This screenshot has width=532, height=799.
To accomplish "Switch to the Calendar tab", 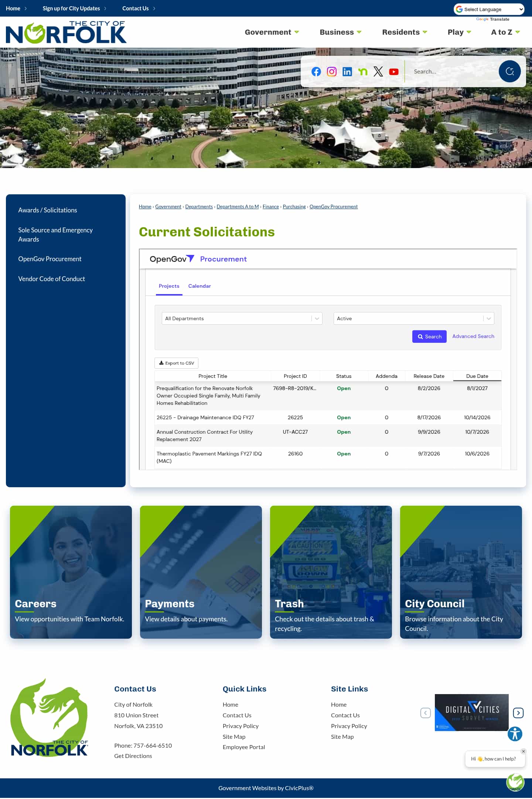I will [x=199, y=286].
